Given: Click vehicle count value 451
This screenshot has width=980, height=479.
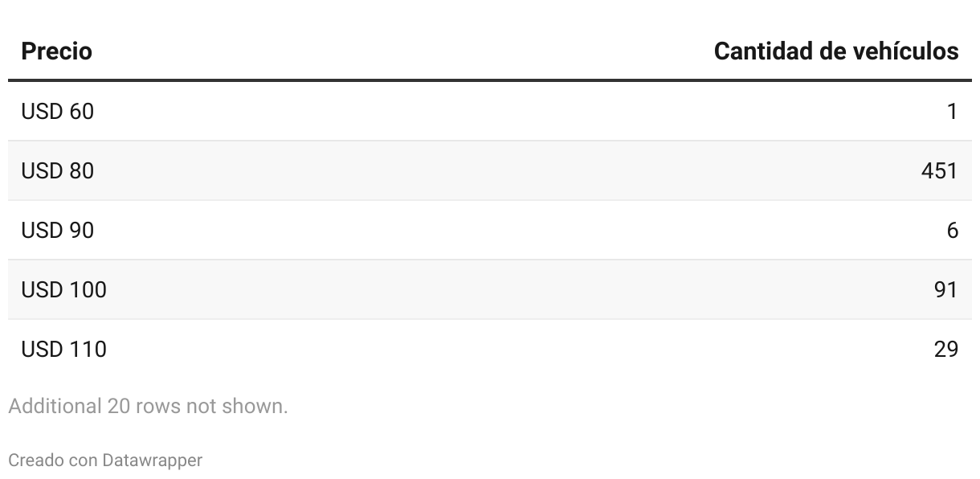Looking at the screenshot, I should pyautogui.click(x=939, y=171).
